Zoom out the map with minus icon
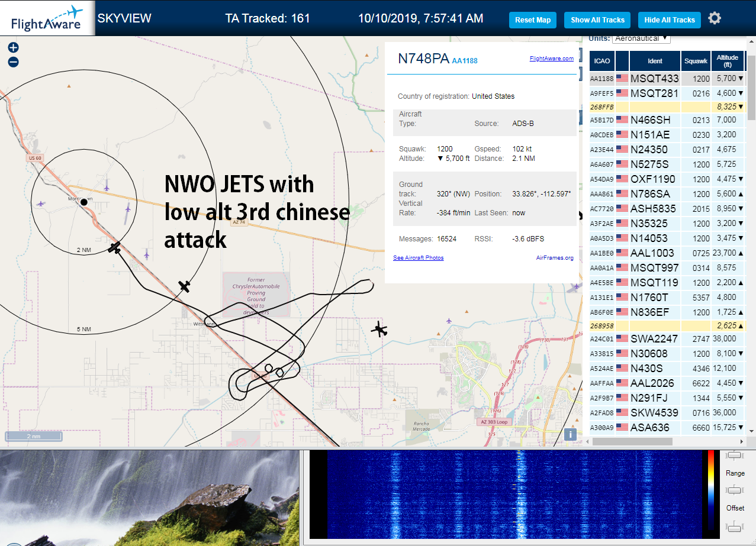 13,62
